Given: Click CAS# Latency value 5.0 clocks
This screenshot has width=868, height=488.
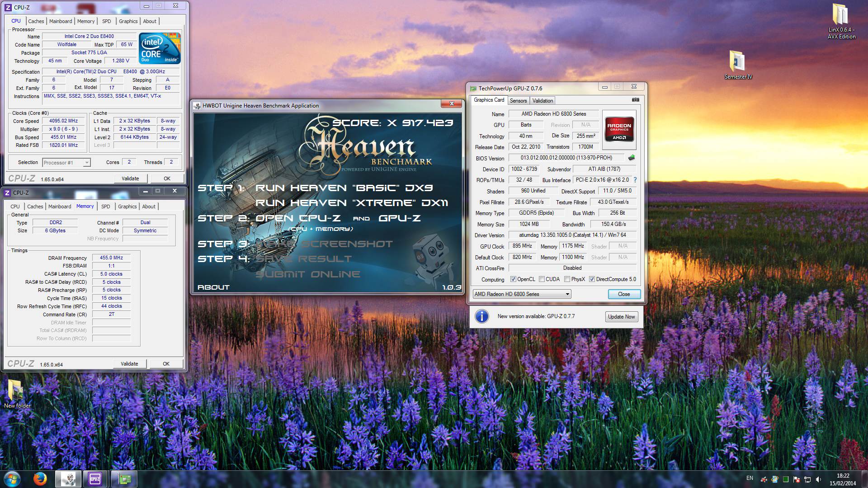Looking at the screenshot, I should pos(111,274).
